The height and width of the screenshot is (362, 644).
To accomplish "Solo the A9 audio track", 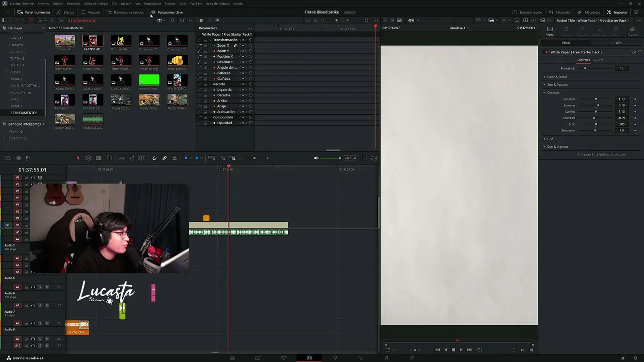I will pos(40,339).
